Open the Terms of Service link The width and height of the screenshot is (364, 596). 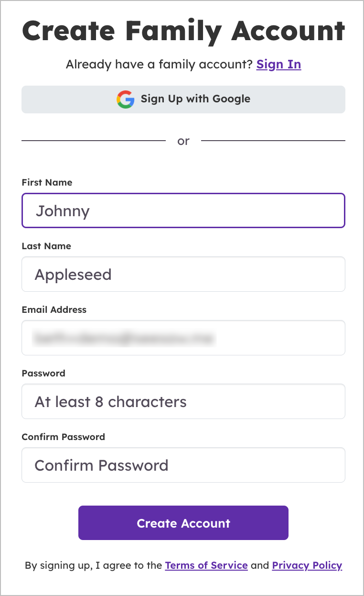pyautogui.click(x=206, y=565)
